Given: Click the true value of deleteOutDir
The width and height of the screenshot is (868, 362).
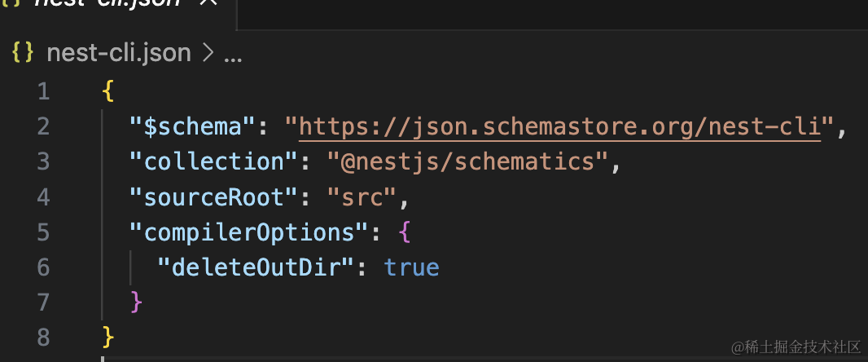Looking at the screenshot, I should pyautogui.click(x=411, y=267).
